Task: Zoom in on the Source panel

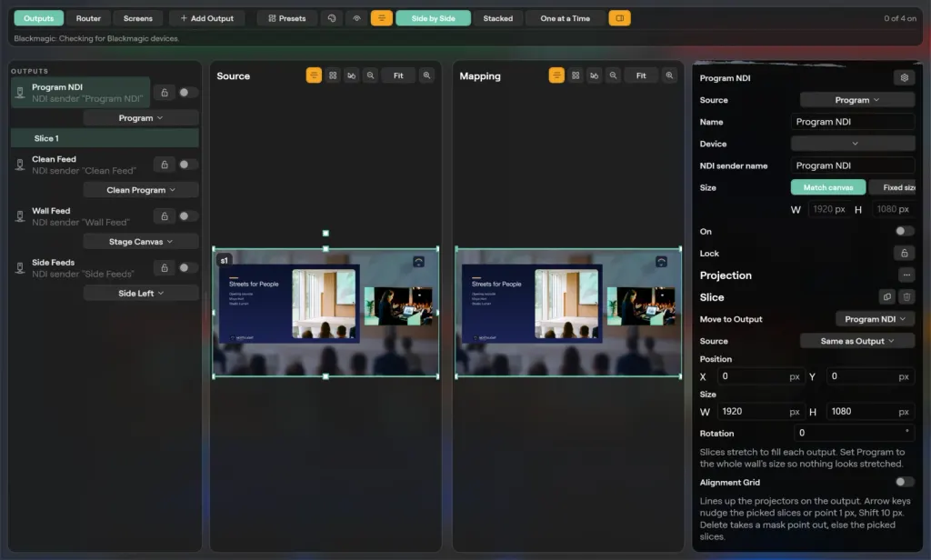Action: 426,75
